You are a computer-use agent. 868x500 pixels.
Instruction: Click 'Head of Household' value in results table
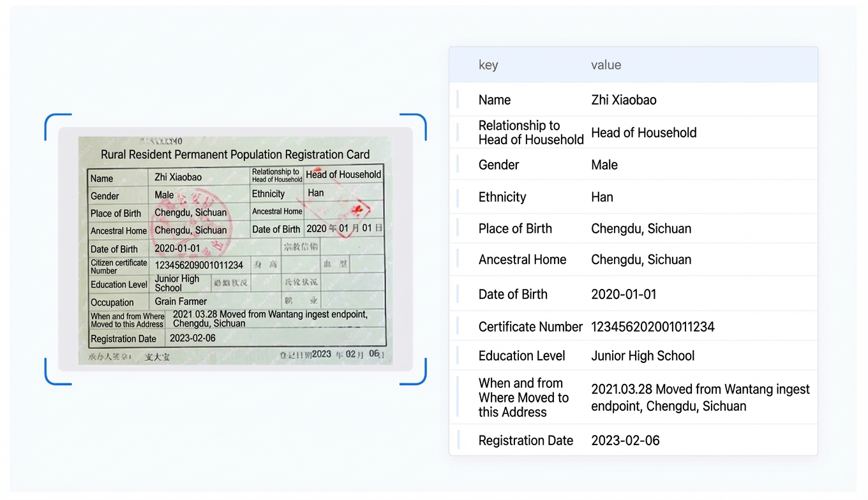(x=644, y=133)
